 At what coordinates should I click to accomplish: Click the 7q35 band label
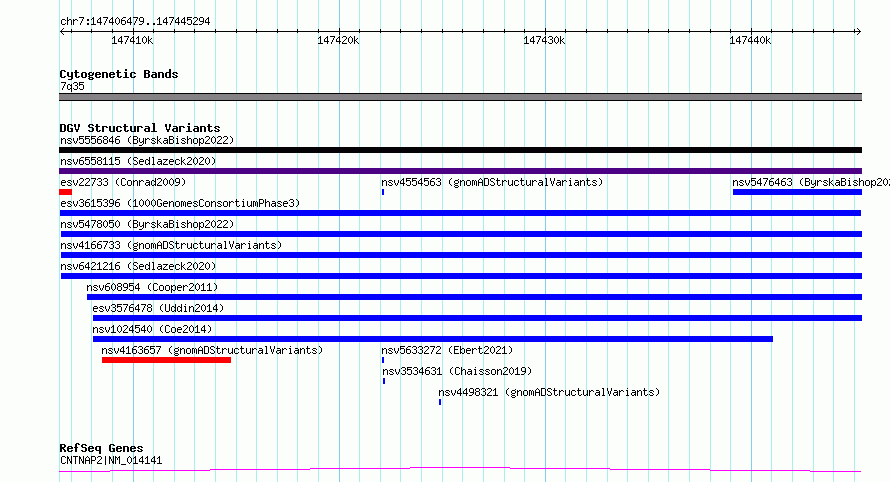click(x=72, y=86)
